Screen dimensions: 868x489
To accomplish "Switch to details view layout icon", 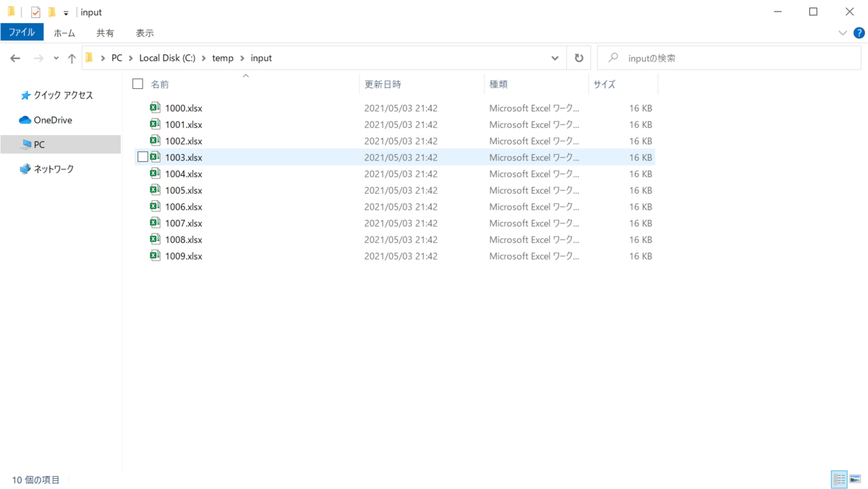I will point(839,479).
